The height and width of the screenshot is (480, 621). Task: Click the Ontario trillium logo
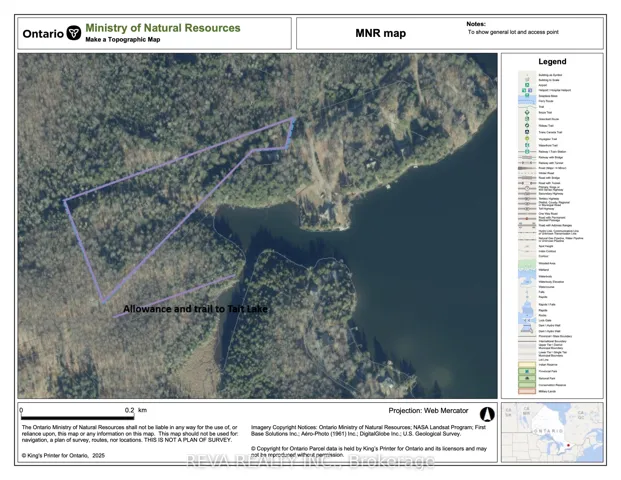point(72,33)
